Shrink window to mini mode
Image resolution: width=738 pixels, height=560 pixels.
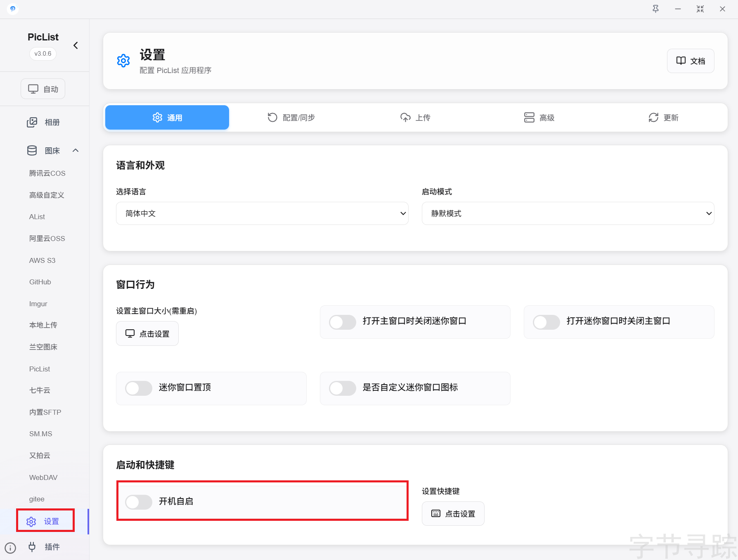[700, 9]
